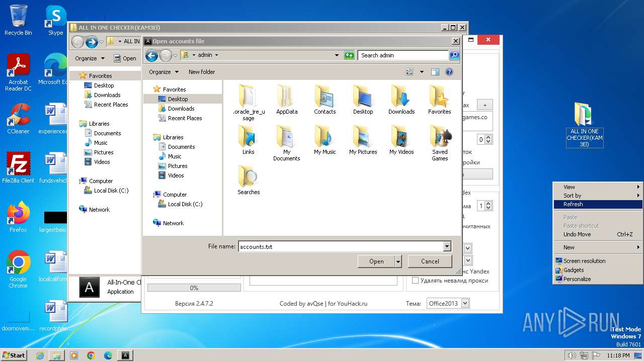Click the 0% progress bar
Image resolution: width=644 pixels, height=362 pixels.
194,288
